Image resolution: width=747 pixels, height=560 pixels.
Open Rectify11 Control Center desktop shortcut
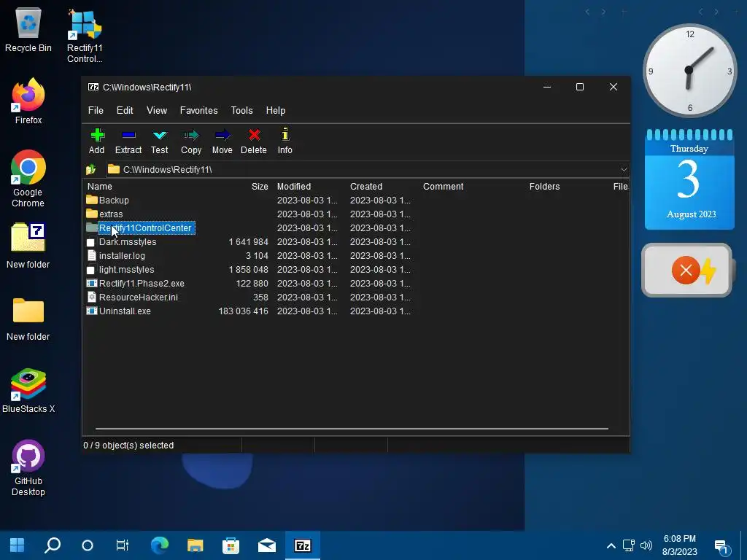click(x=85, y=36)
